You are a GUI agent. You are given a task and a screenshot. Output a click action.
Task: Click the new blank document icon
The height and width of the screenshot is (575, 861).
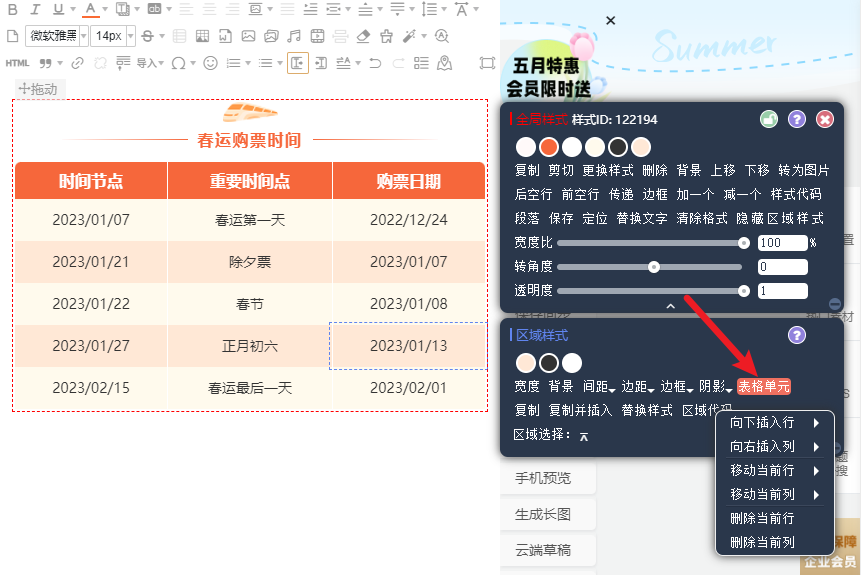pyautogui.click(x=12, y=36)
